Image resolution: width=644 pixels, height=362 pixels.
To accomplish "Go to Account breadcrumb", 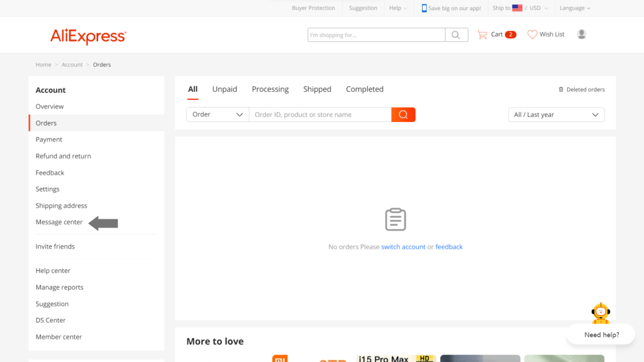I will click(x=72, y=65).
